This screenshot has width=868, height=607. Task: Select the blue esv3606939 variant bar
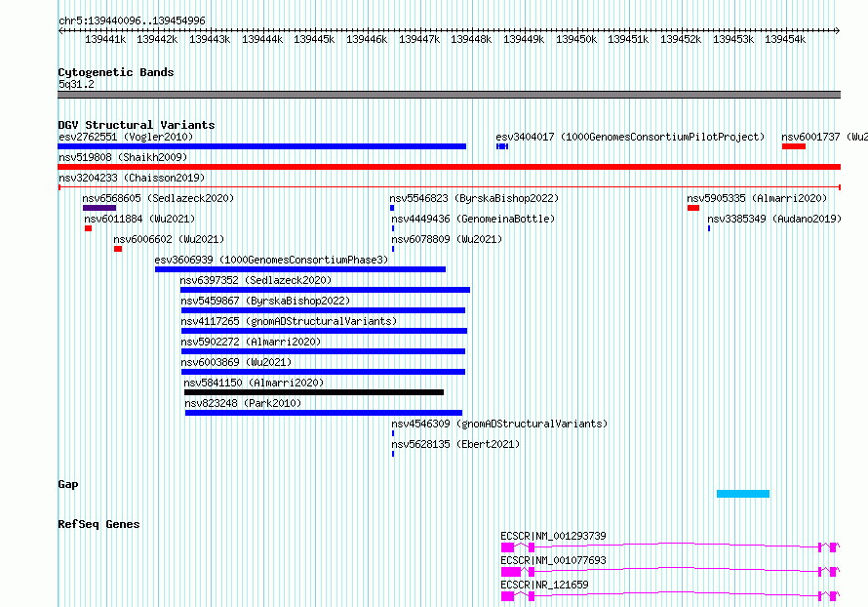(x=300, y=269)
